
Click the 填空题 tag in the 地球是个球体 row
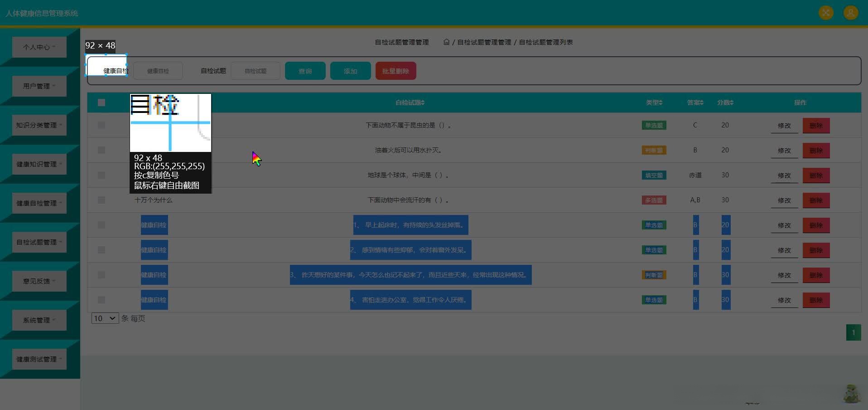(654, 175)
